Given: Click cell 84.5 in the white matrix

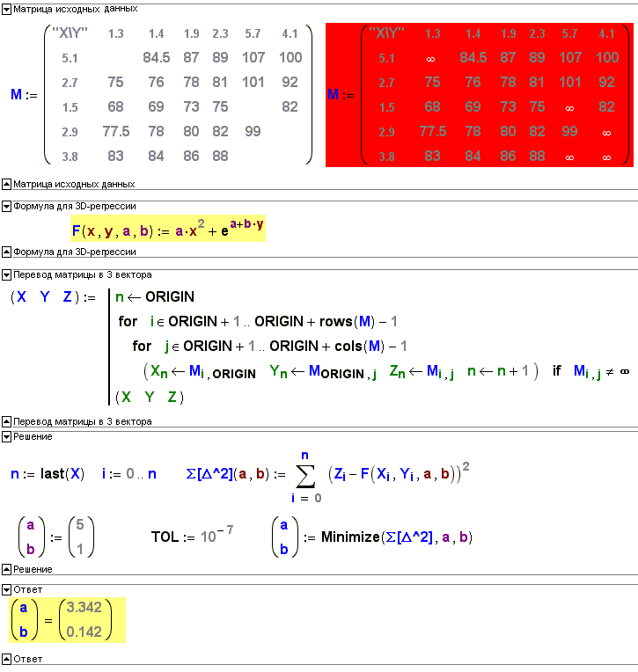Looking at the screenshot, I should click(x=157, y=57).
